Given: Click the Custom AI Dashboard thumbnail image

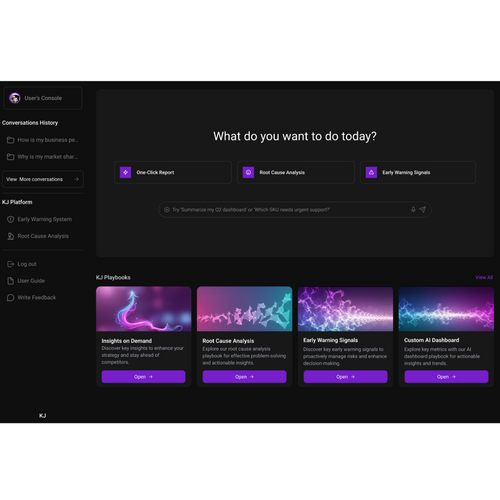Looking at the screenshot, I should (446, 309).
